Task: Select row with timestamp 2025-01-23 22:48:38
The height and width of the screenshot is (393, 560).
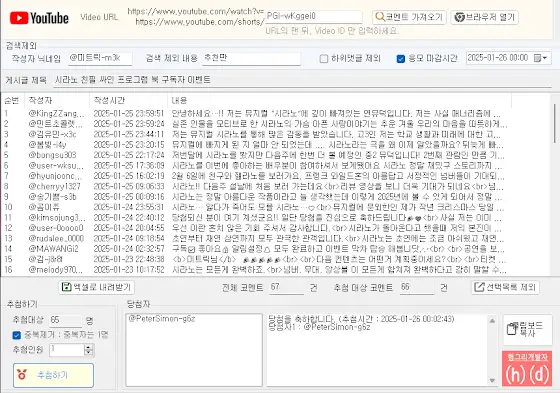Action: point(255,259)
